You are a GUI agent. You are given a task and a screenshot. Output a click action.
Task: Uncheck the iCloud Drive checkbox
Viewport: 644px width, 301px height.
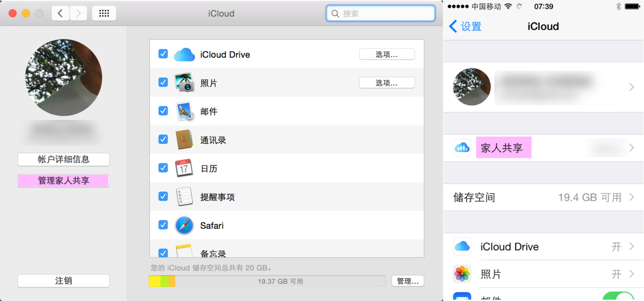click(163, 53)
